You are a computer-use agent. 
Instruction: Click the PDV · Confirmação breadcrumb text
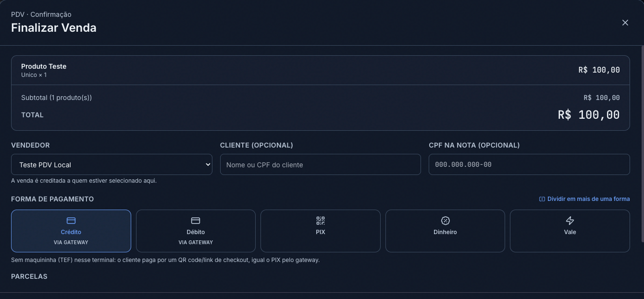point(41,14)
